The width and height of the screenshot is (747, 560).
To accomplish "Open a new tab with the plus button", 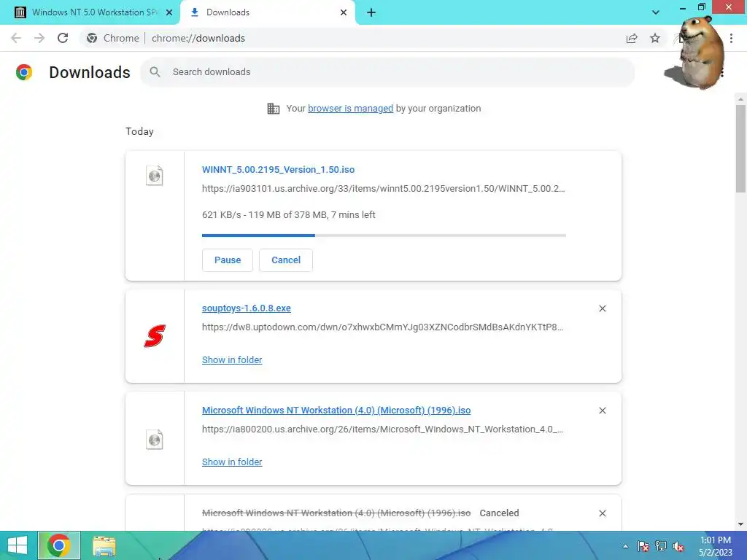I will [371, 12].
